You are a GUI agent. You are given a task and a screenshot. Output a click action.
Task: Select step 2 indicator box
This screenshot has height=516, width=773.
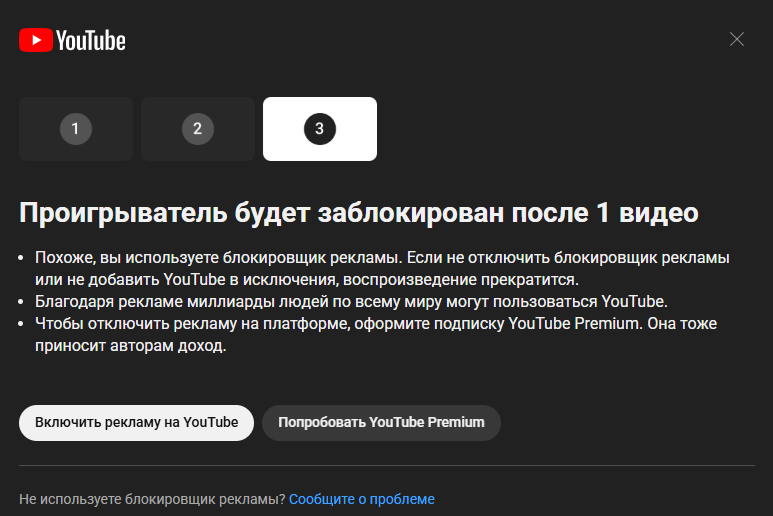coord(198,129)
